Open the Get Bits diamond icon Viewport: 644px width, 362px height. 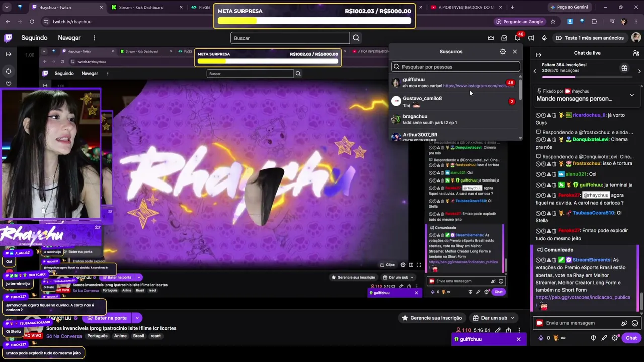point(544,38)
